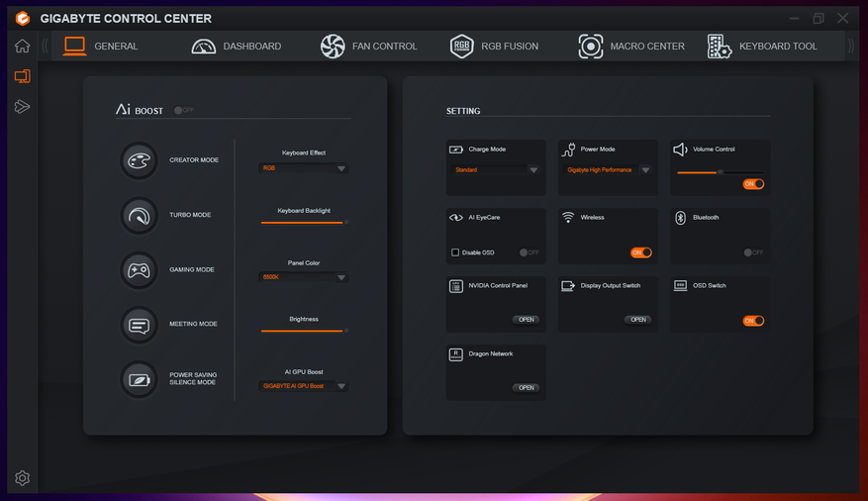Viewport: 868px width, 501px height.
Task: Activate Meeting Mode chat icon
Action: point(139,325)
